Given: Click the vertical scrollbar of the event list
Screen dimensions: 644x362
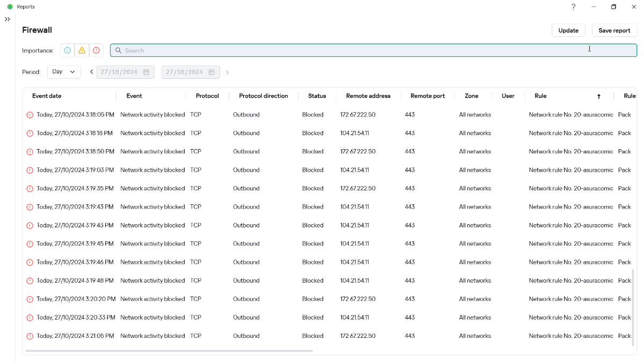Looking at the screenshot, I should tap(633, 307).
